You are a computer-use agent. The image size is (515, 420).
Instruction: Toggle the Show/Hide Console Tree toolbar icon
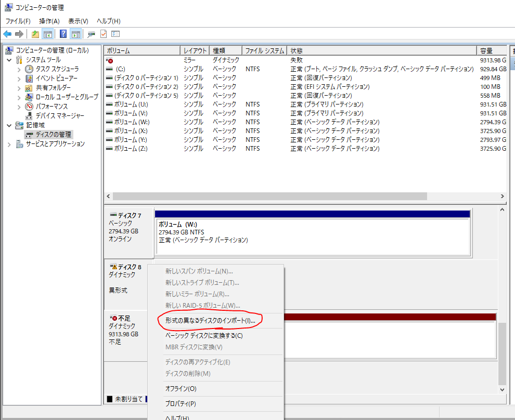[48, 34]
